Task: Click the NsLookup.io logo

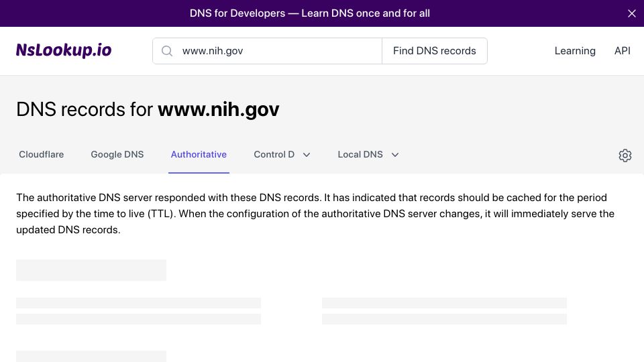Action: click(64, 50)
